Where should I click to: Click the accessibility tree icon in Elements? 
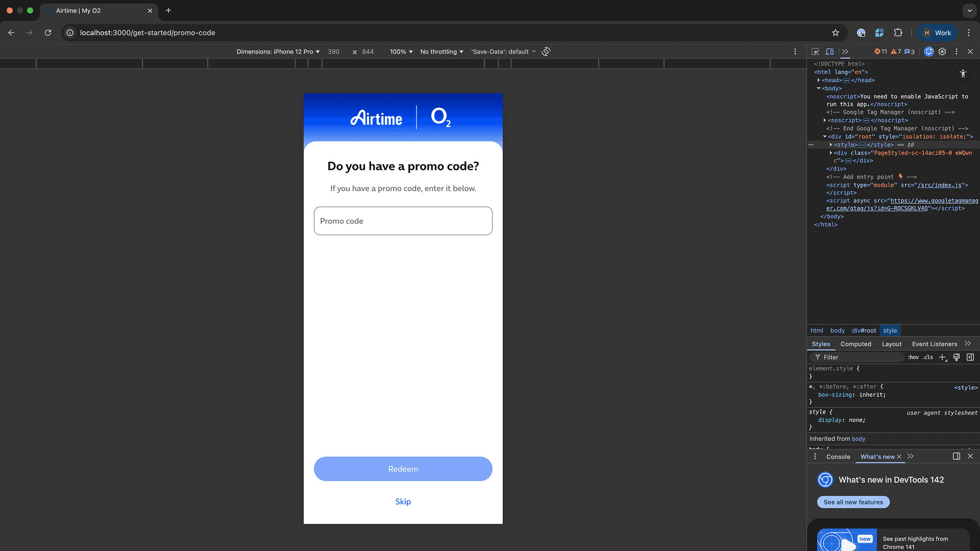coord(963,74)
